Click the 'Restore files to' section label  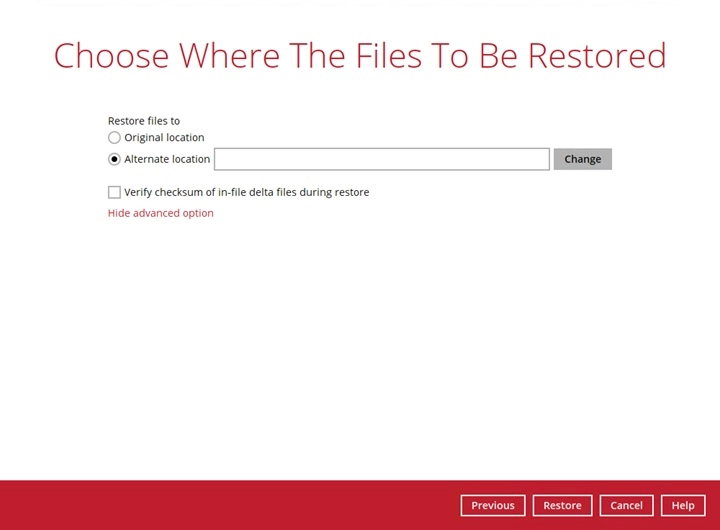pos(144,121)
